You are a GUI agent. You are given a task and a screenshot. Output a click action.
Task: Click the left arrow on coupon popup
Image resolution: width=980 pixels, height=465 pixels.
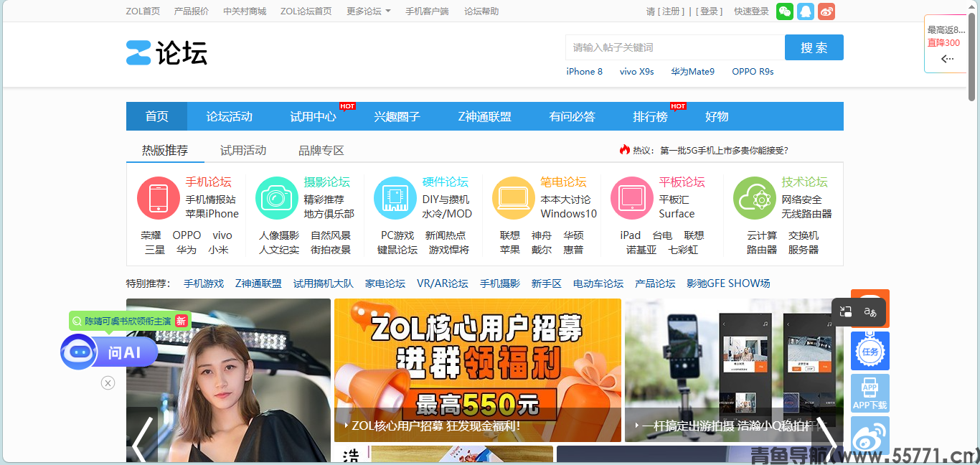click(x=947, y=59)
